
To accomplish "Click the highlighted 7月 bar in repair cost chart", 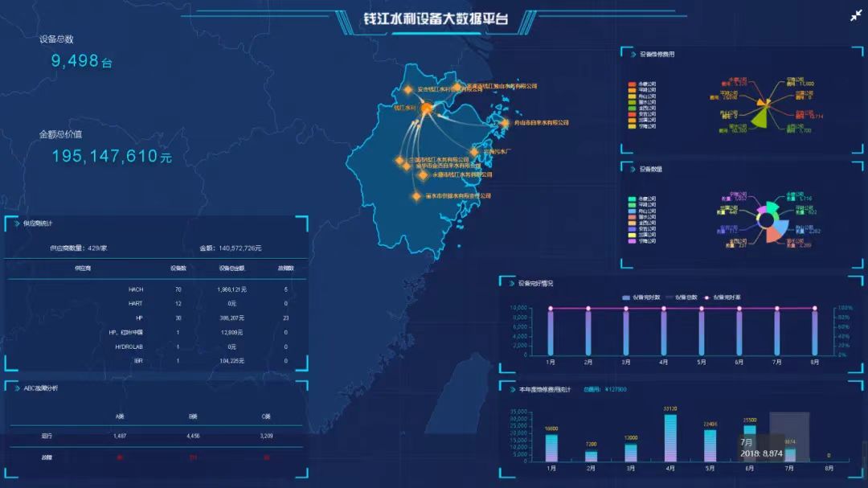I will (x=790, y=455).
